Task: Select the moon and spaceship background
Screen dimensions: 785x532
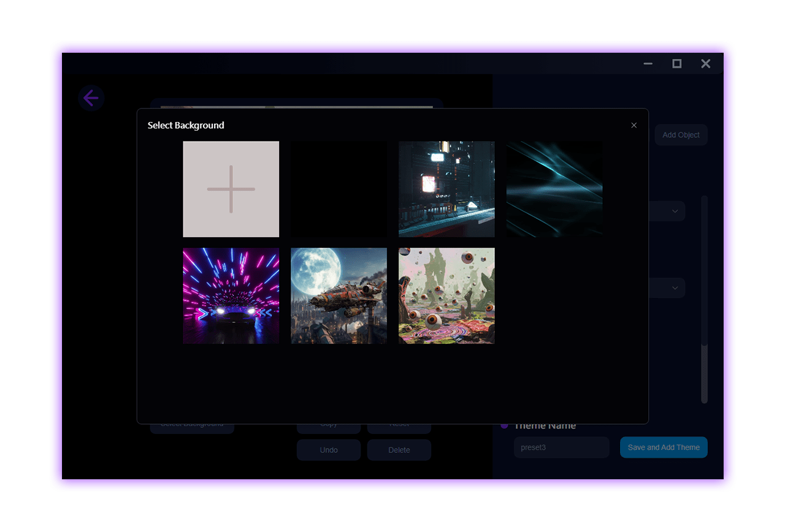Action: (339, 295)
